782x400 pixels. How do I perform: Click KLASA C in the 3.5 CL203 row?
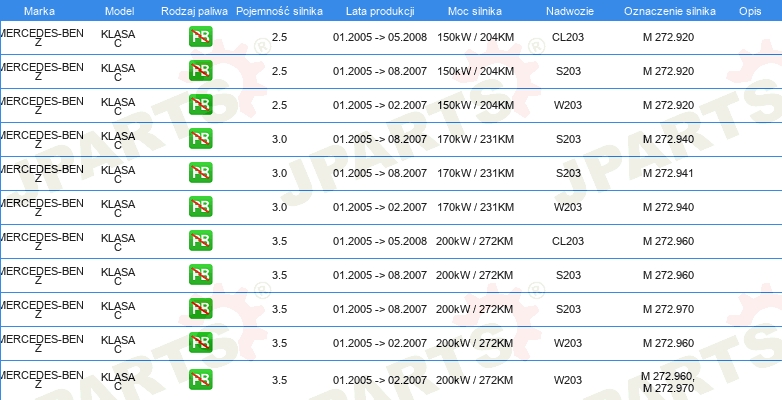pyautogui.click(x=118, y=242)
